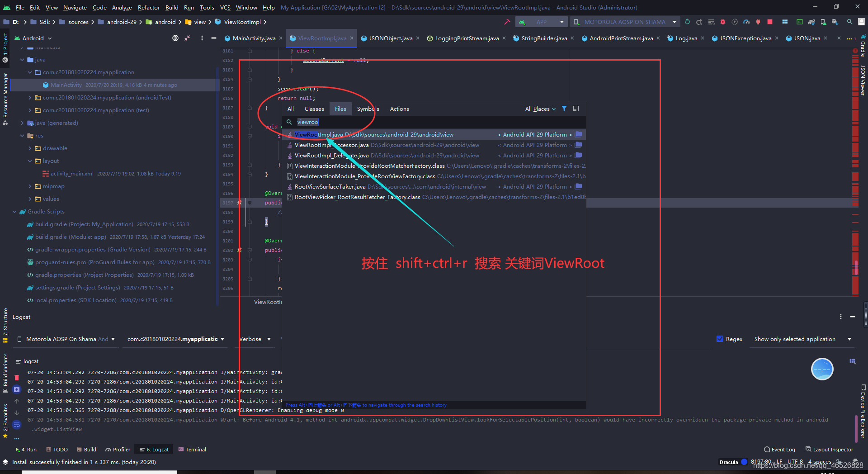Select the Classes tab in search popup
868x474 pixels.
coord(314,109)
